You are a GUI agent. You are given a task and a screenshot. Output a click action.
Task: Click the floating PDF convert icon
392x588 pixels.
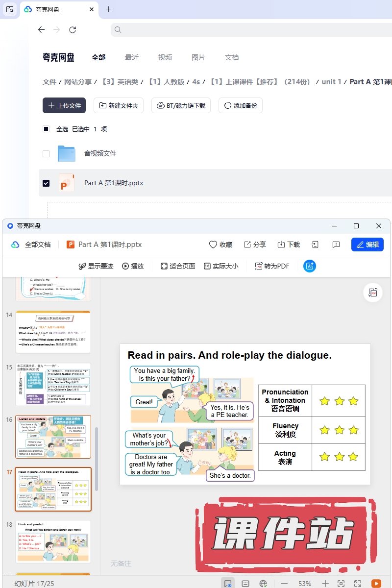pos(373,293)
